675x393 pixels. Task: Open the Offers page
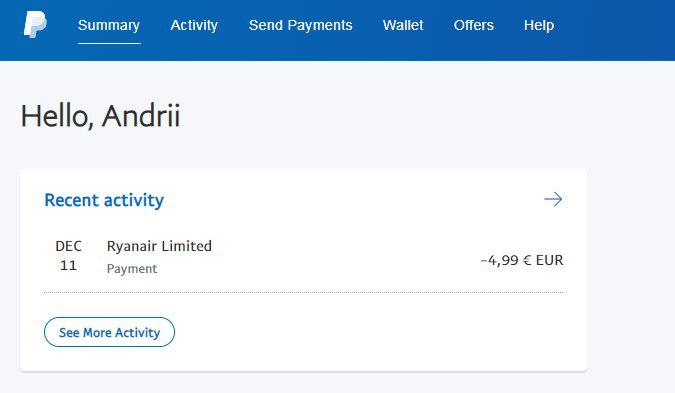point(474,25)
